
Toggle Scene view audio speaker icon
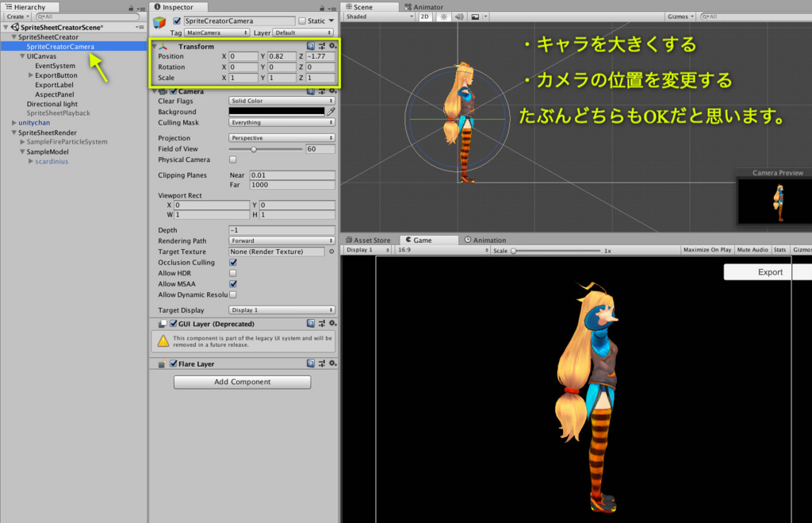[x=459, y=17]
